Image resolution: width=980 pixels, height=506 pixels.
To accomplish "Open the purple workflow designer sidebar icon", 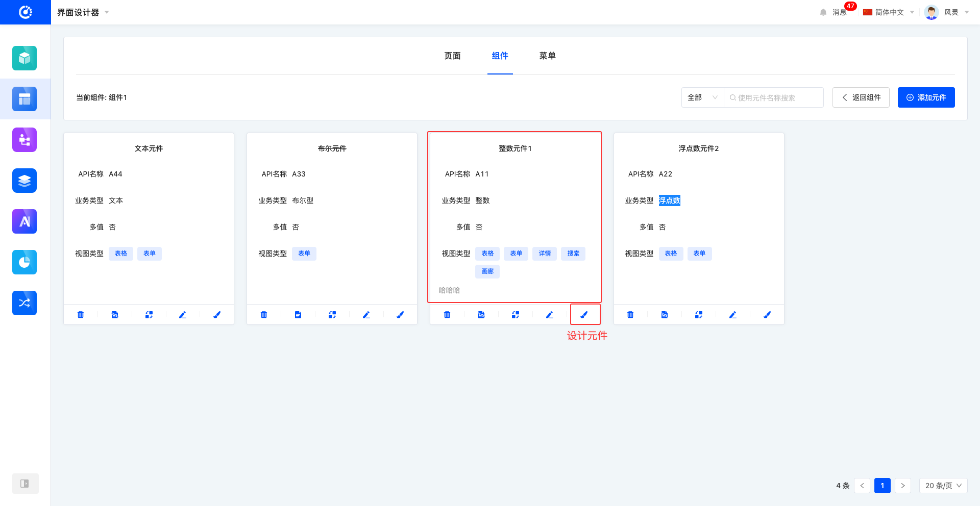I will click(x=24, y=140).
